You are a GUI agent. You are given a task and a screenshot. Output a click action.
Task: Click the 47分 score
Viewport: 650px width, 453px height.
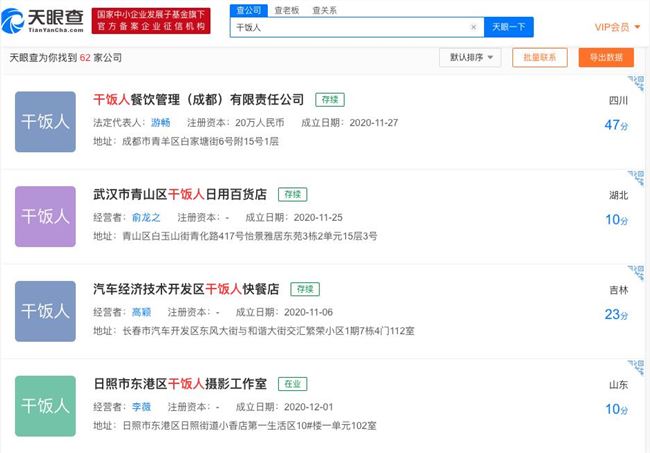coord(616,125)
